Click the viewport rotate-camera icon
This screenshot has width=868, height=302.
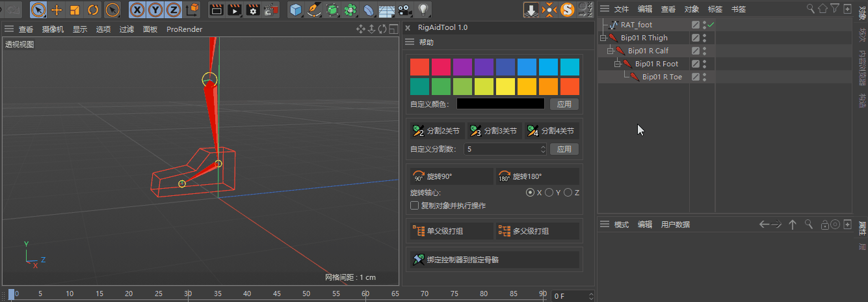coord(383,29)
